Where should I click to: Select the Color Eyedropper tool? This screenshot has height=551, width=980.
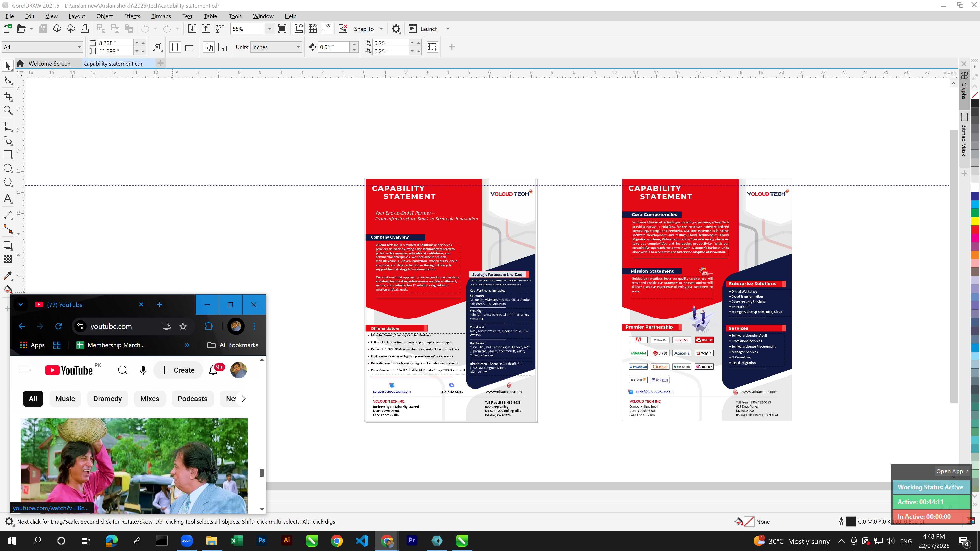tap(8, 275)
